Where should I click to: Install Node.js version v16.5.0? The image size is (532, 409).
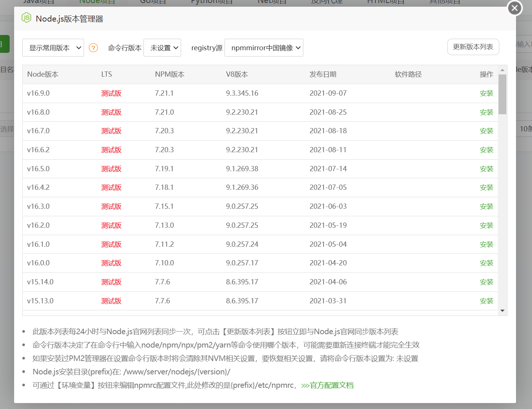point(486,168)
